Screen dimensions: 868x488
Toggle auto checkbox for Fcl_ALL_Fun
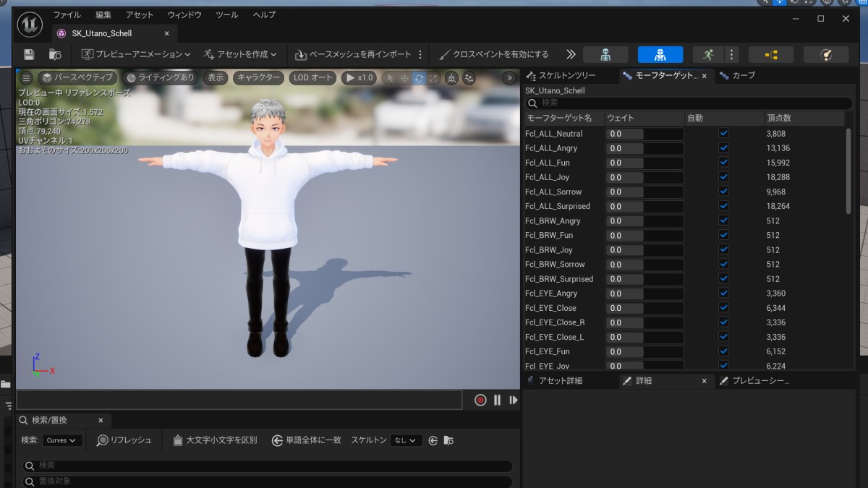click(x=723, y=163)
